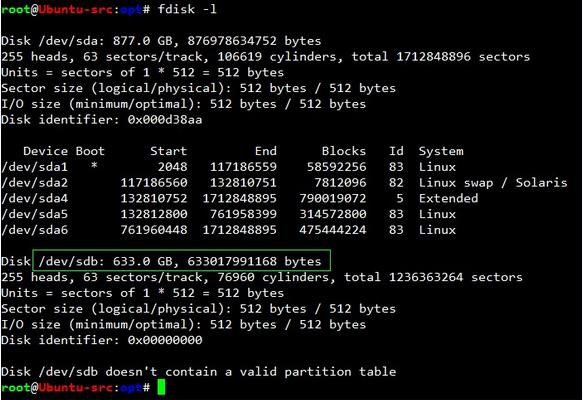Click the 'System' column header
Screen dimensions: 583x400
(x=441, y=151)
